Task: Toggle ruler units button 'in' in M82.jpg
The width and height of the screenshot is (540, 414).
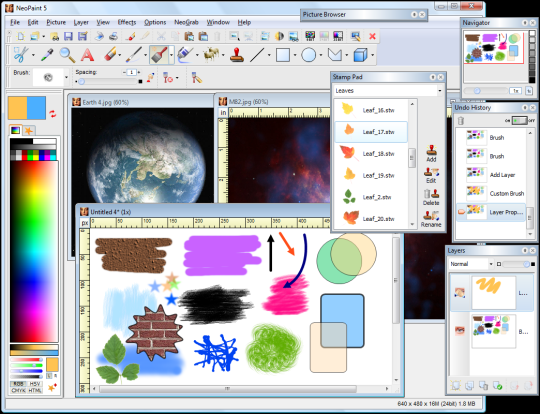Action: pos(223,113)
